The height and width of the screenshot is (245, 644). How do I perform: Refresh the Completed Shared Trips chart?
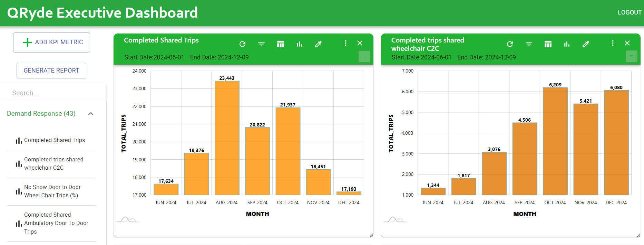click(242, 44)
